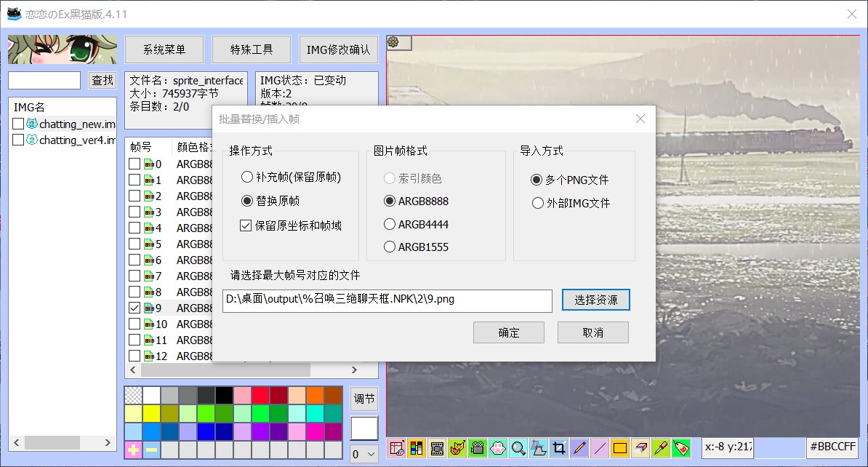Select the ARGB4444 frame format option
Screen dimensions: 868x467
tap(390, 224)
